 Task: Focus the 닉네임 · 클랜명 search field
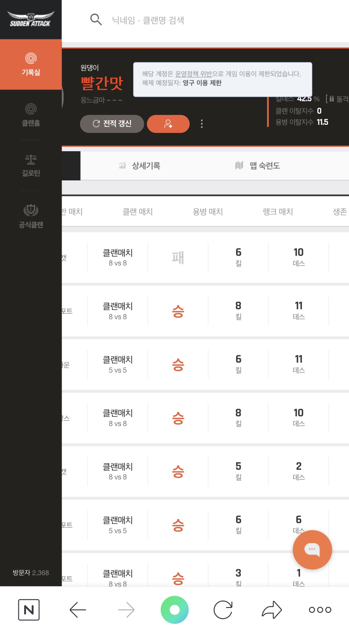pyautogui.click(x=186, y=20)
